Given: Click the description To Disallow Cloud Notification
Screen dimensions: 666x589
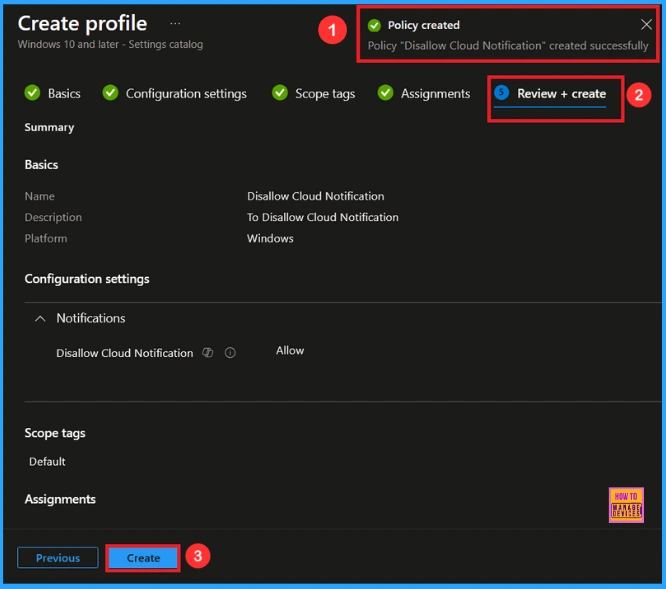Looking at the screenshot, I should click(323, 217).
